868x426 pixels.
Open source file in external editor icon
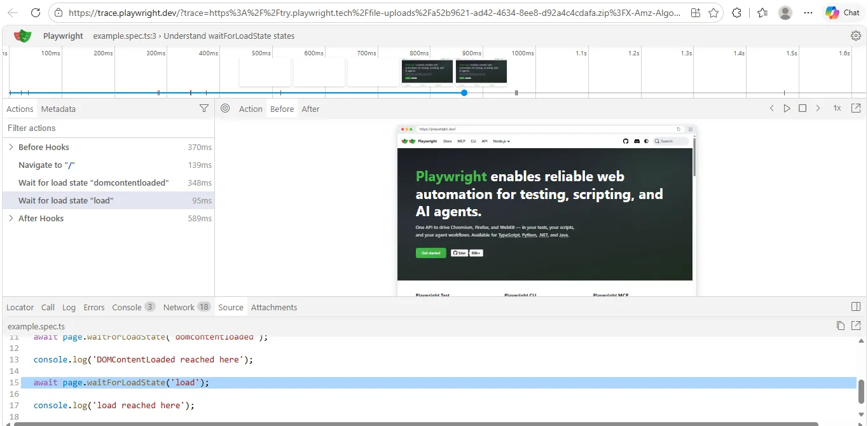click(856, 326)
